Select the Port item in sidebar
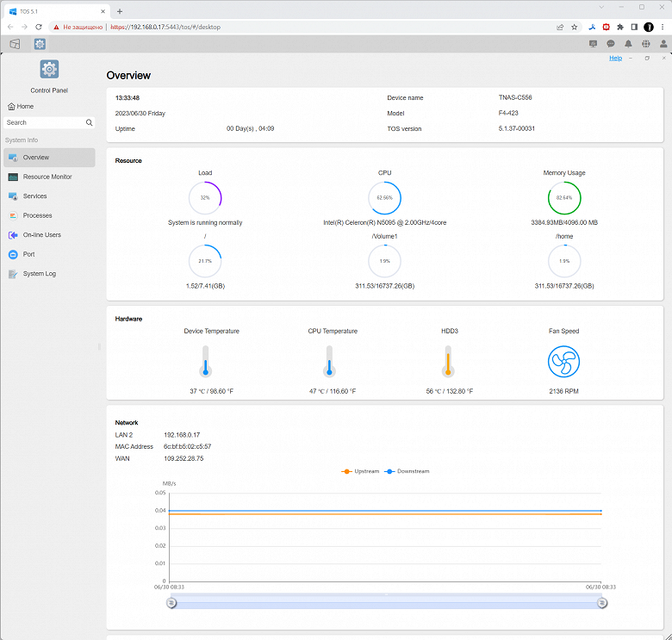 [x=28, y=254]
